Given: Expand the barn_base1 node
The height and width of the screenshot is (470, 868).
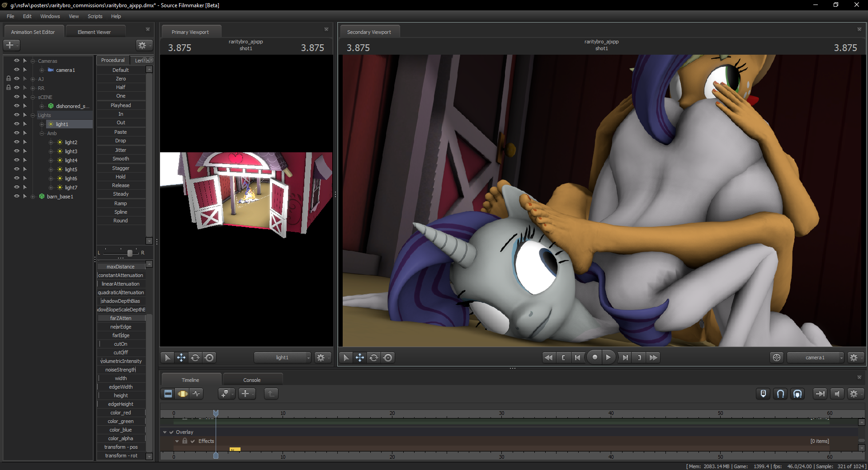Looking at the screenshot, I should tap(33, 197).
